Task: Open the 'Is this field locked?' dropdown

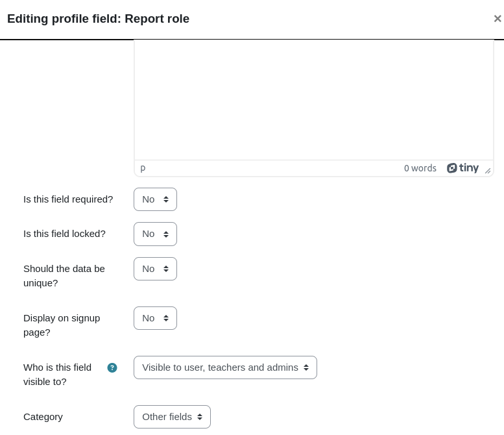Action: pos(155,234)
